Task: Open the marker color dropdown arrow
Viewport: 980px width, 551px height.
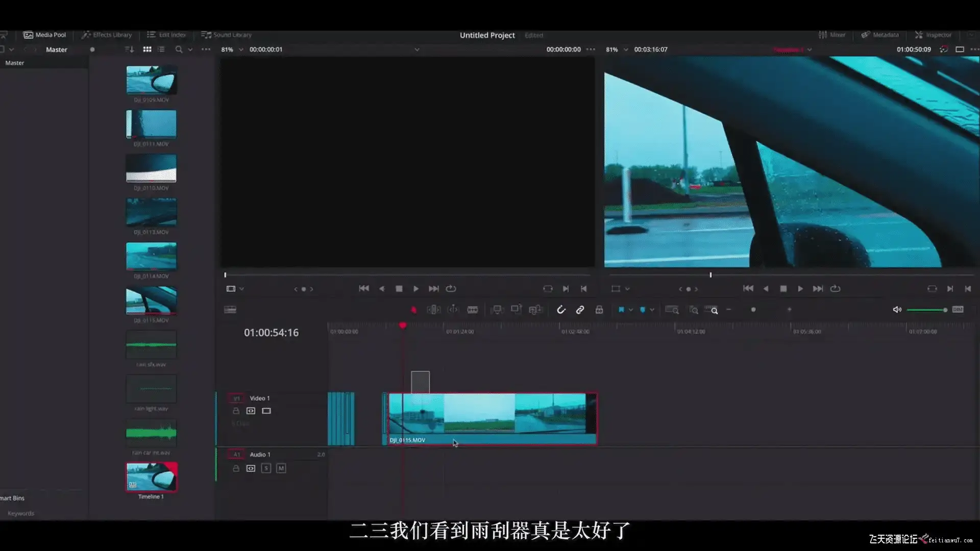Action: click(x=652, y=310)
